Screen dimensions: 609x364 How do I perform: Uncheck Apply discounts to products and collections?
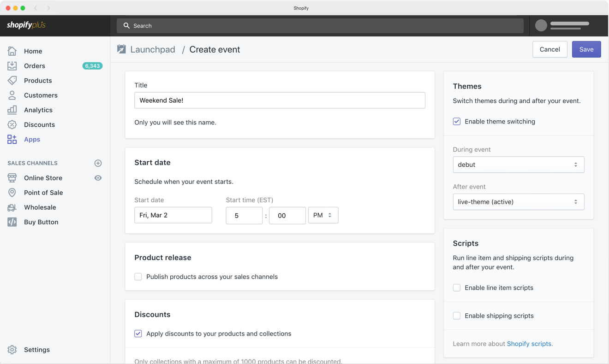[x=138, y=334]
